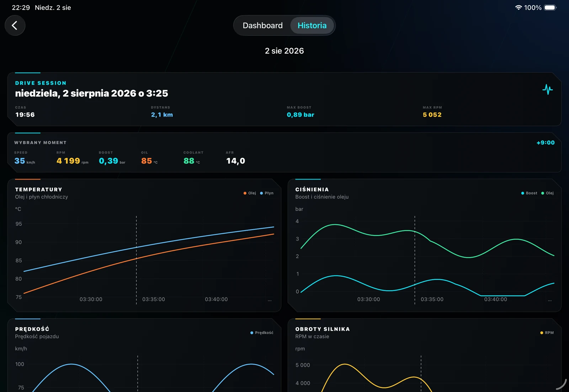Open the pulse waveform icon in Drive Session
The width and height of the screenshot is (569, 392).
(548, 89)
